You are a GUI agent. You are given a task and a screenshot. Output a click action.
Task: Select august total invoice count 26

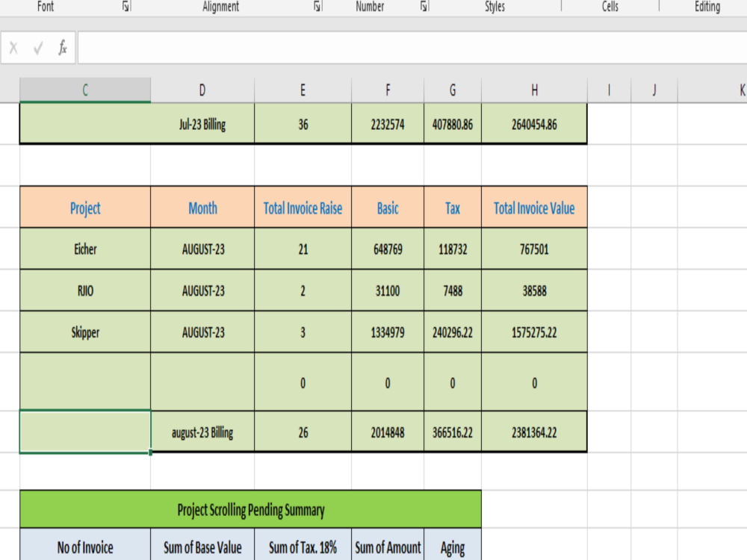[x=303, y=432]
